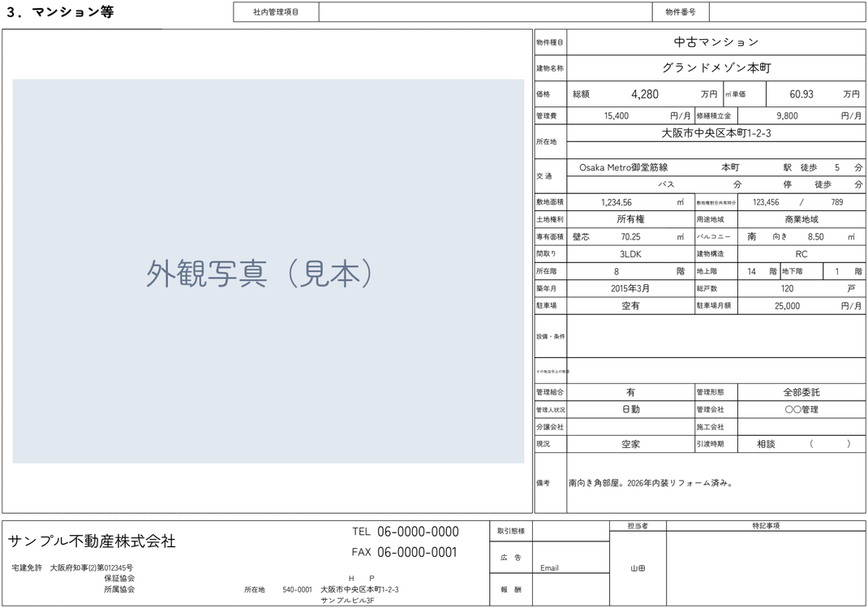
Task: Click the empty 設備・条件 entry area
Action: pyautogui.click(x=715, y=336)
